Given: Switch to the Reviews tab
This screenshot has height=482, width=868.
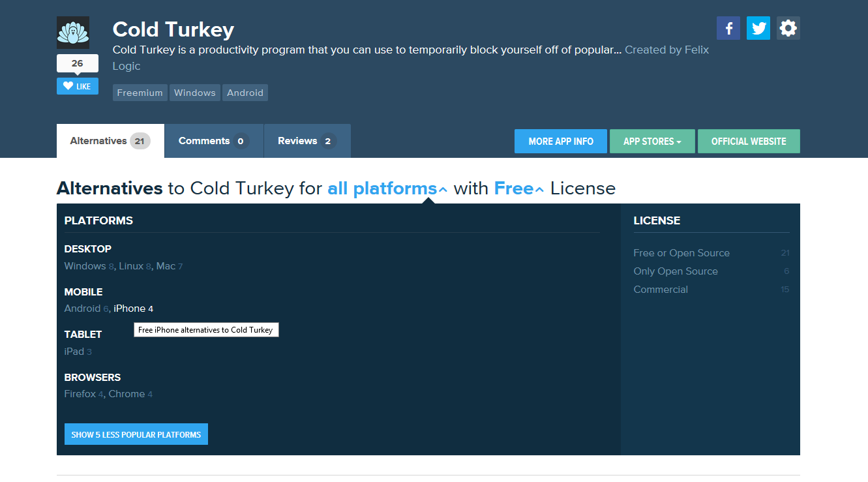Looking at the screenshot, I should click(307, 141).
